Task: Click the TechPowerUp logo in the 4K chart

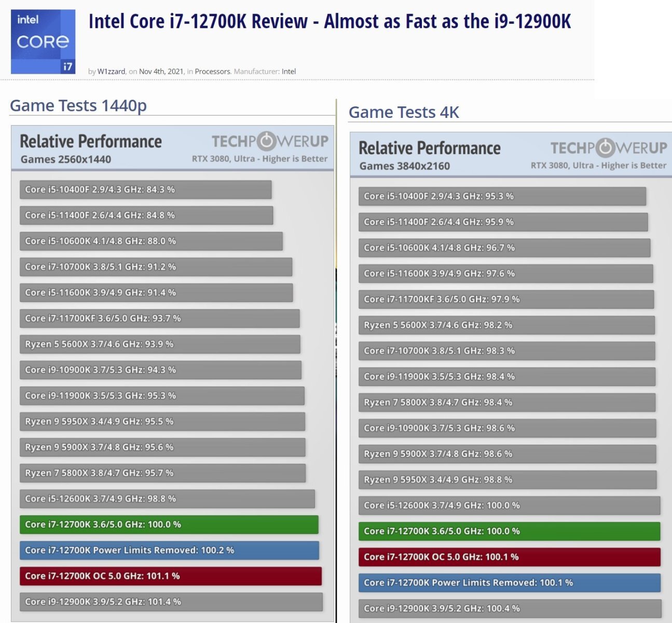Action: tap(609, 148)
